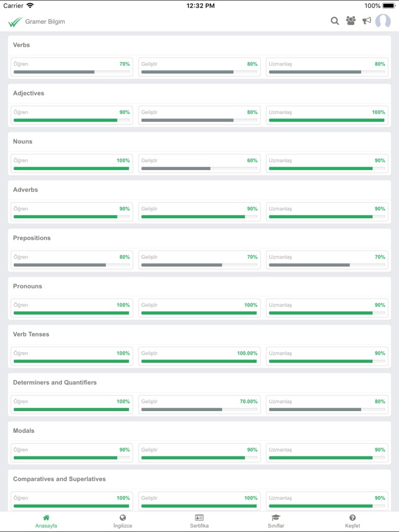Open the Adverbs Uzmanlaş 90% card
Screen dimensions: 399x532
327,212
